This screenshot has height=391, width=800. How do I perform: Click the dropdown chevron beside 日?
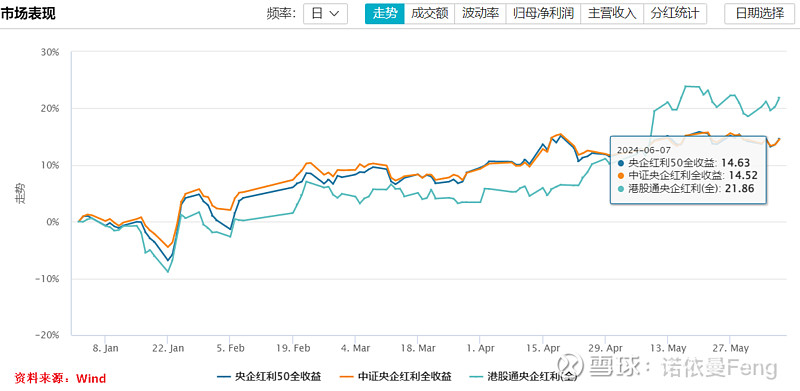click(x=335, y=14)
